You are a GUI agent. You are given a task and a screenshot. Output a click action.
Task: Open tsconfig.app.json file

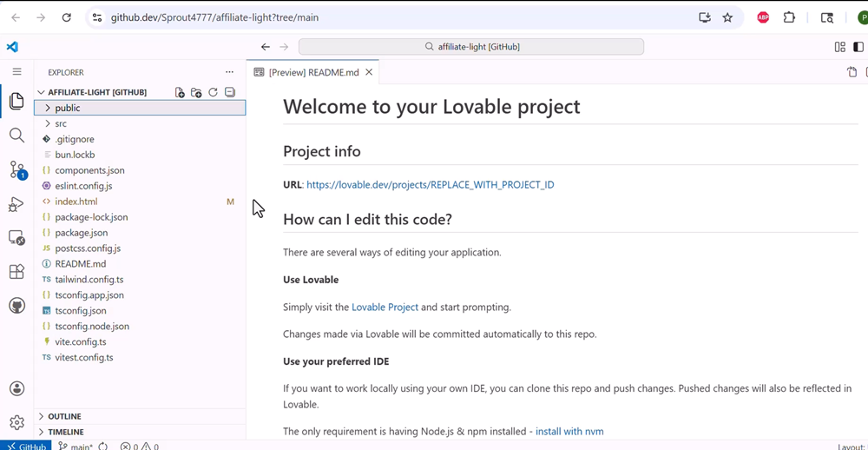[140, 294]
